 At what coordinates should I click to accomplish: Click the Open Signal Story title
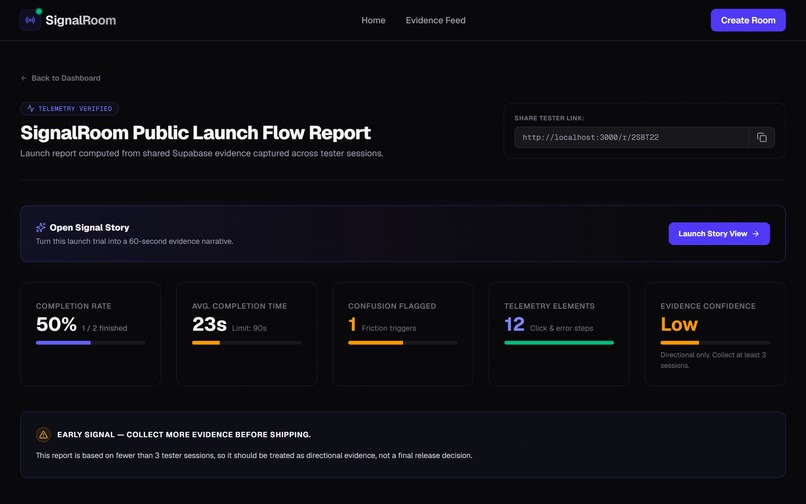point(89,227)
